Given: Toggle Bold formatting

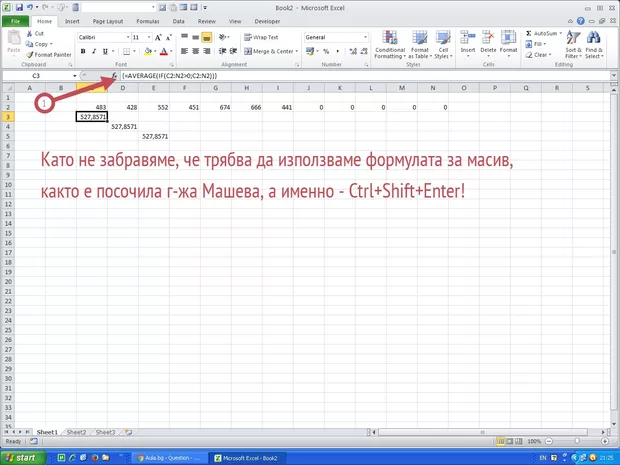Looking at the screenshot, I should pos(83,51).
